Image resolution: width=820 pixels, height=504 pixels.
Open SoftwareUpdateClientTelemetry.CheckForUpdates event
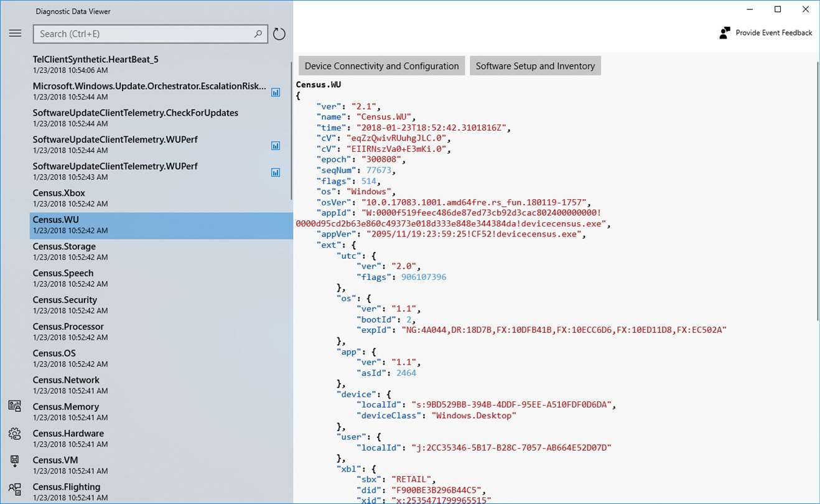[161, 118]
